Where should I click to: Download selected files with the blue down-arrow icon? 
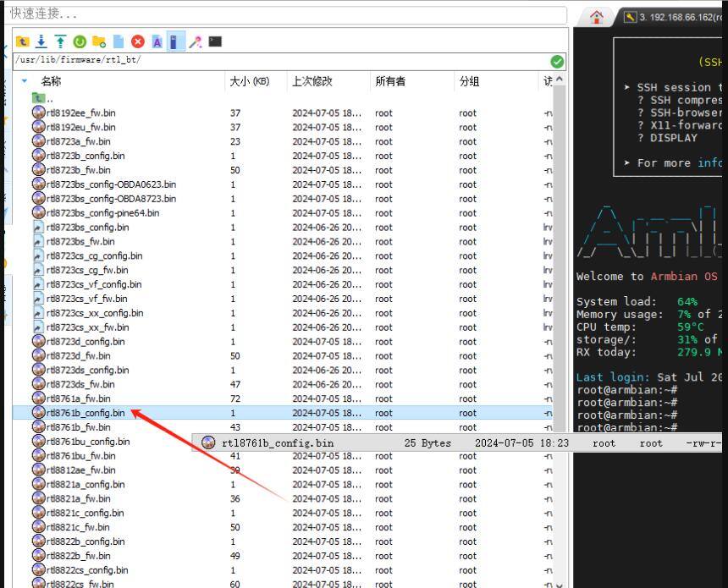[41, 41]
